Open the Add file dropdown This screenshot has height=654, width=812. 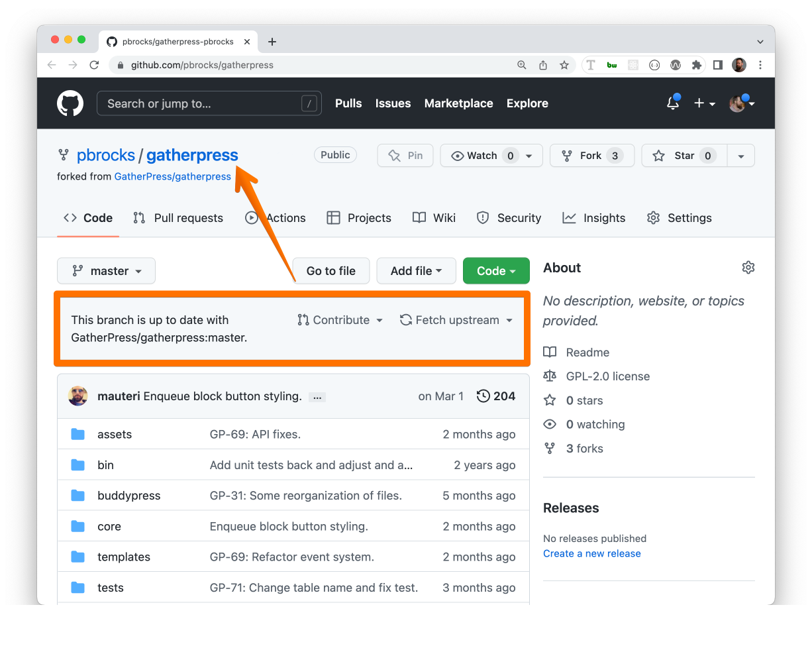coord(416,271)
